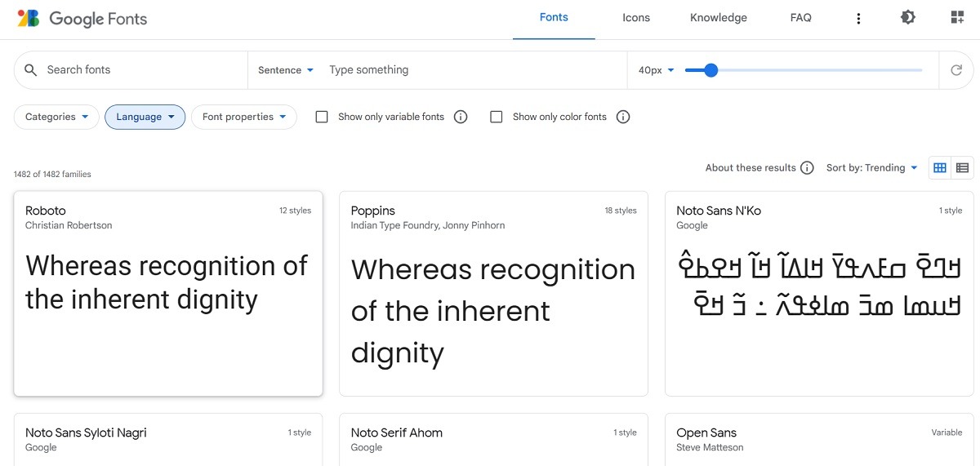
Task: Enable Show only color fonts checkbox
Action: click(496, 117)
